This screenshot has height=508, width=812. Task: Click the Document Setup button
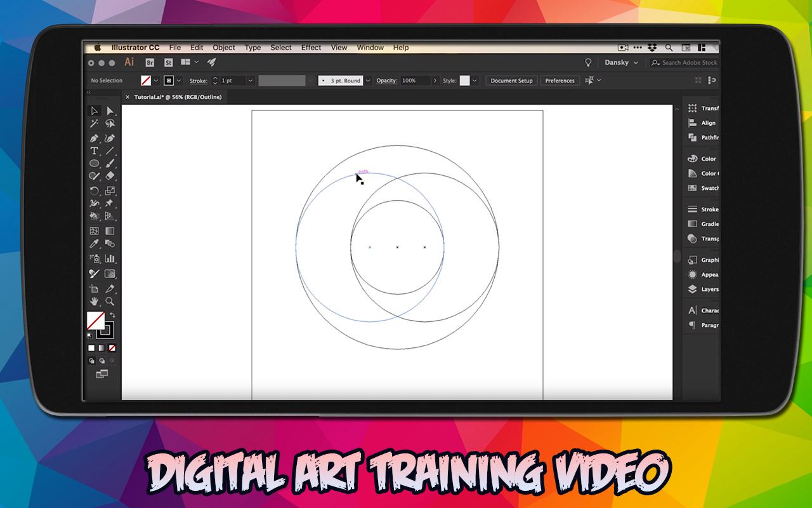click(511, 81)
